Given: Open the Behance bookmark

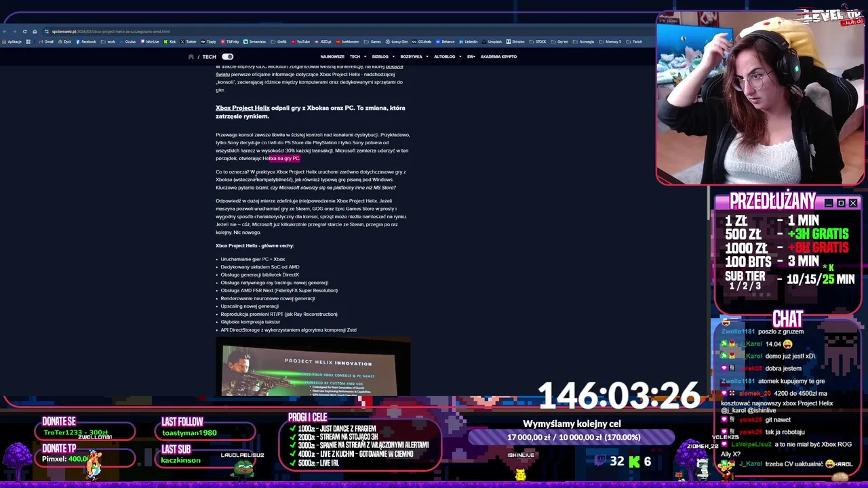Looking at the screenshot, I should click(445, 41).
